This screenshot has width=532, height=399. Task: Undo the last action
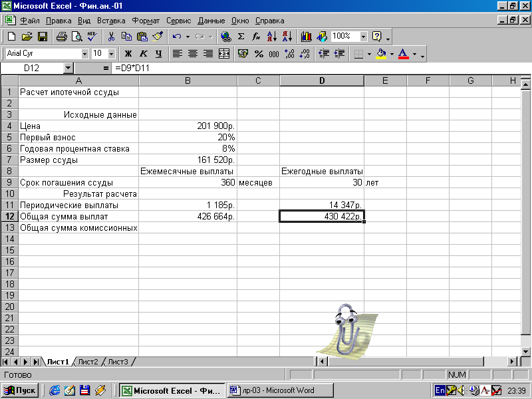click(x=177, y=37)
